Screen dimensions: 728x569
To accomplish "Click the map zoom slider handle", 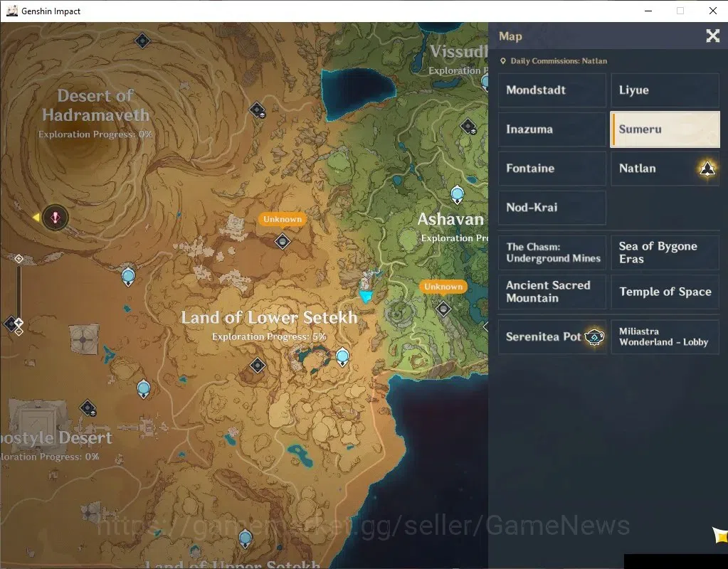I will (x=19, y=322).
